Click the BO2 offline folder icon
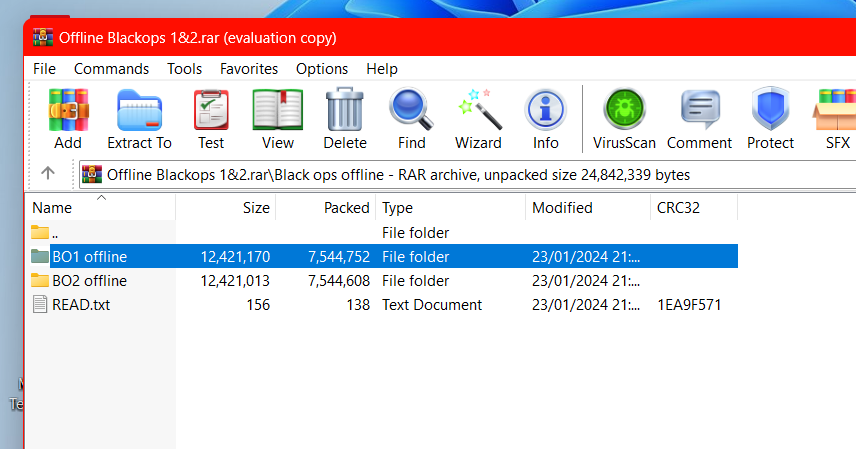The width and height of the screenshot is (856, 449). point(39,280)
